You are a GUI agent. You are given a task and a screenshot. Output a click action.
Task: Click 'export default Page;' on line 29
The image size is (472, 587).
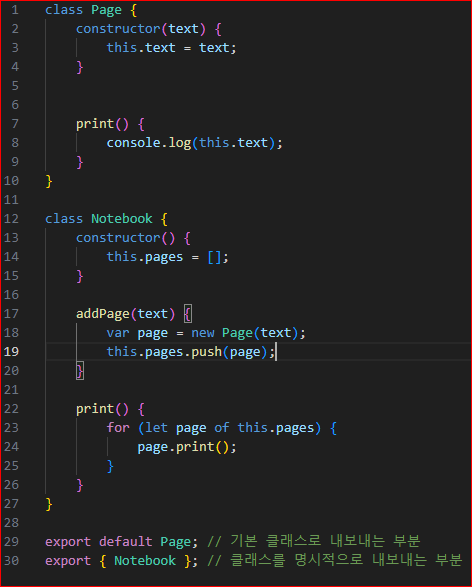(121, 542)
